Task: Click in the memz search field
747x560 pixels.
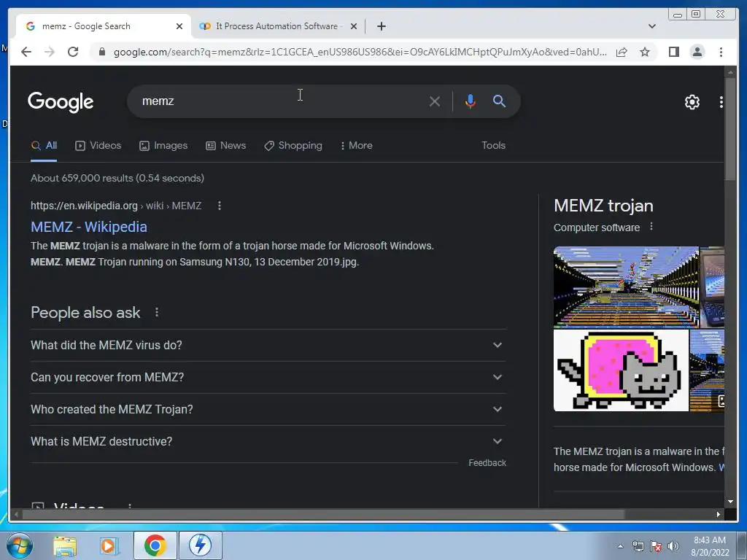Action: tap(281, 101)
